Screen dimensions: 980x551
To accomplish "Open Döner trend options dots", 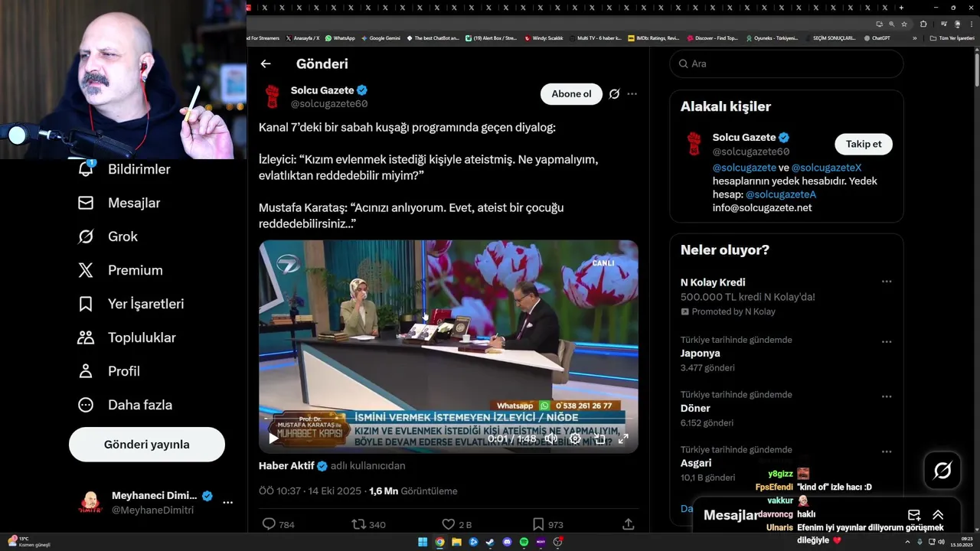I will (887, 396).
